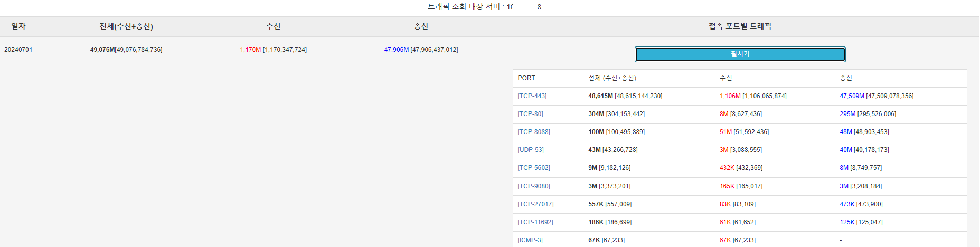The height and width of the screenshot is (247, 980).
Task: Open the [TCP-27017] port link
Action: click(535, 204)
